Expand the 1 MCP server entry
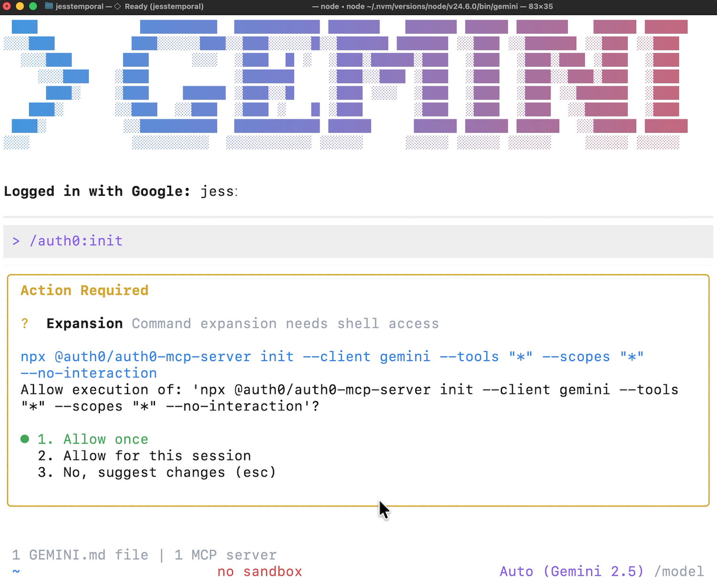 click(x=226, y=555)
